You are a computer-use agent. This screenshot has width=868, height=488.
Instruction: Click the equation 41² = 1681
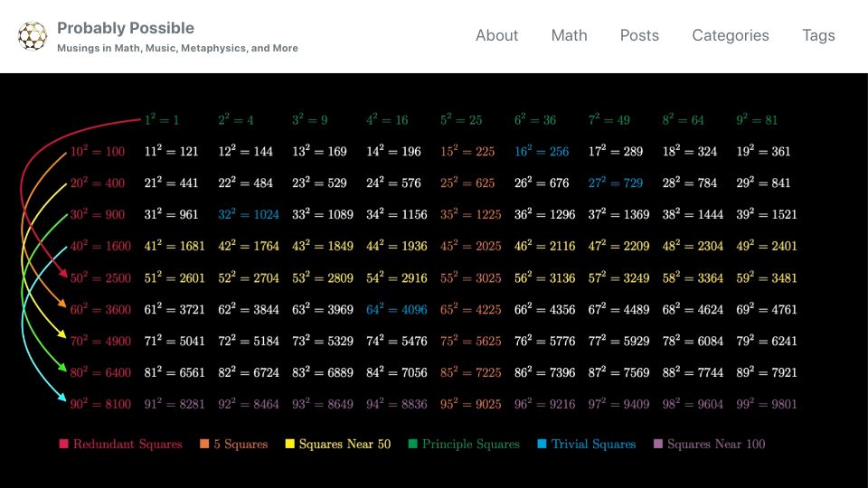click(x=175, y=246)
